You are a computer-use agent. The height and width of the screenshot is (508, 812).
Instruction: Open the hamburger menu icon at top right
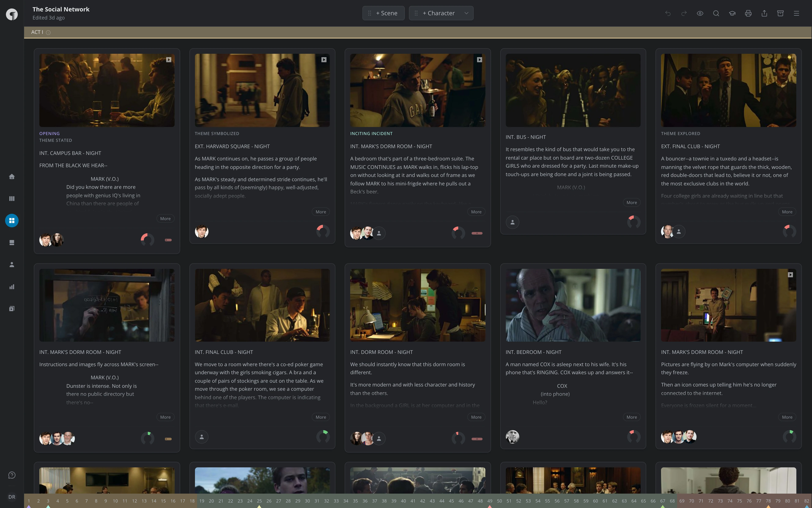click(x=797, y=13)
